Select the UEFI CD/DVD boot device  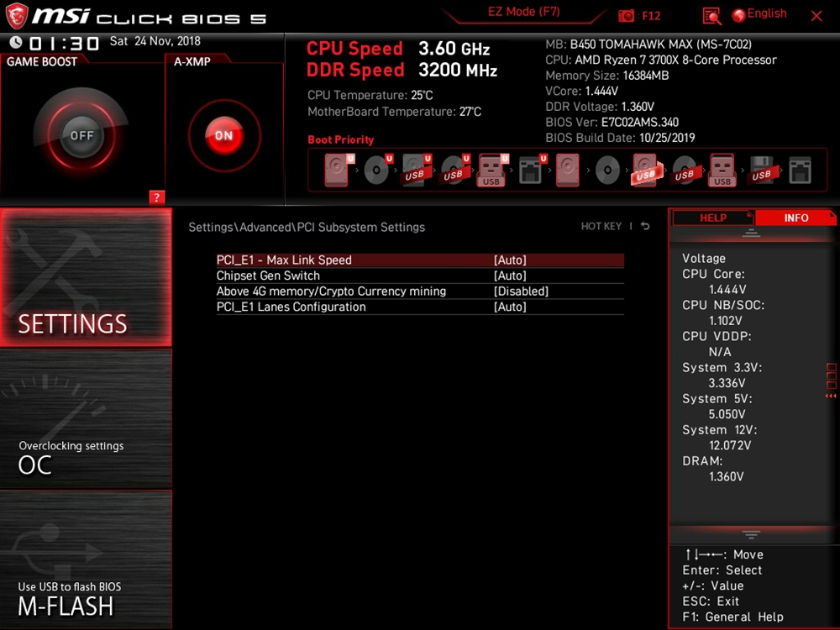(378, 170)
